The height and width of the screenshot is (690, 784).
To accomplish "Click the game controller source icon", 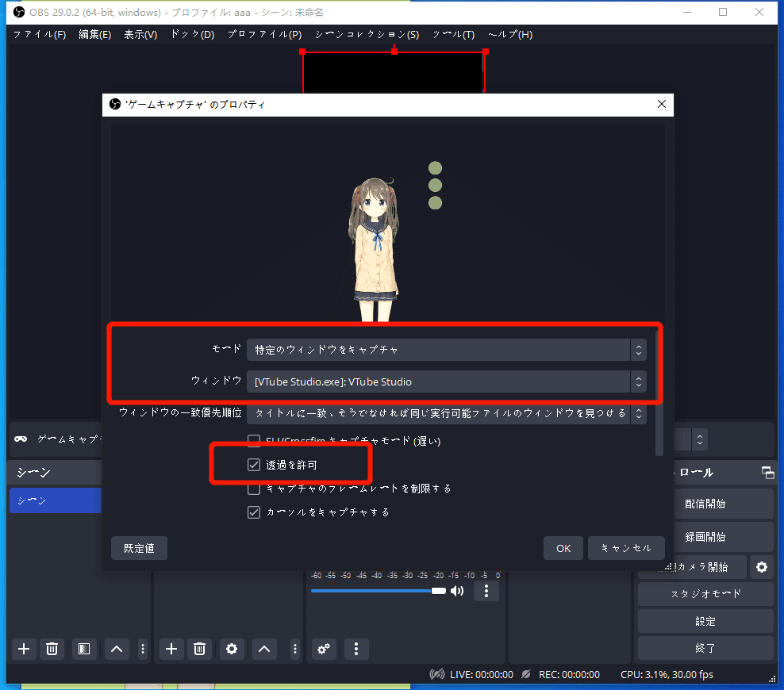I will tap(21, 439).
